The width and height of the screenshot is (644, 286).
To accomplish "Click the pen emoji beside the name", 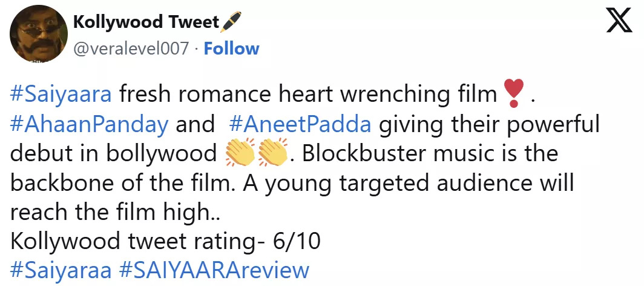I will [x=232, y=22].
